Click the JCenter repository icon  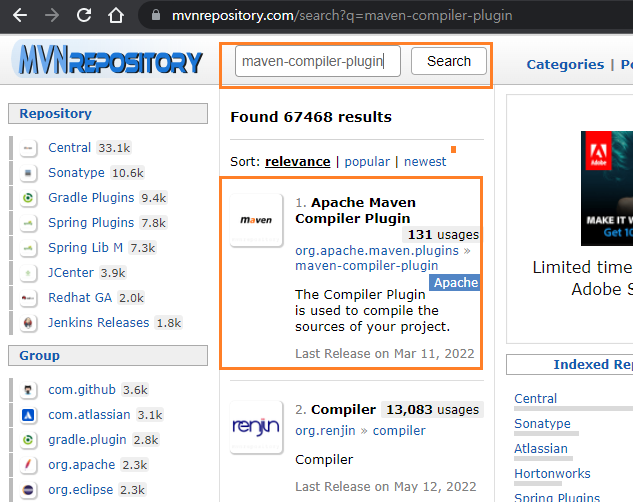tap(28, 273)
